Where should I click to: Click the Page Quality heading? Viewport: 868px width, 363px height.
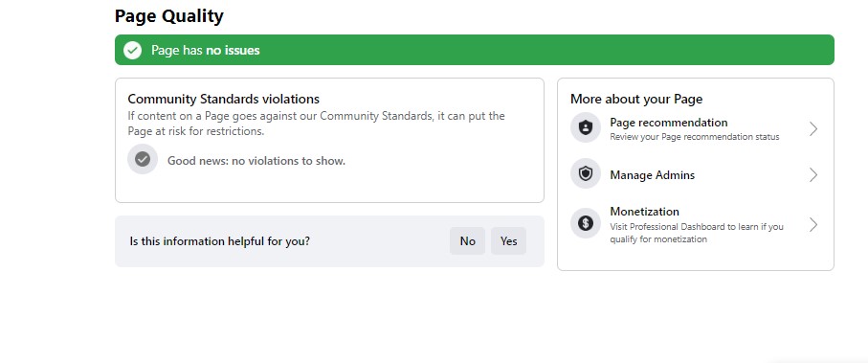click(168, 16)
